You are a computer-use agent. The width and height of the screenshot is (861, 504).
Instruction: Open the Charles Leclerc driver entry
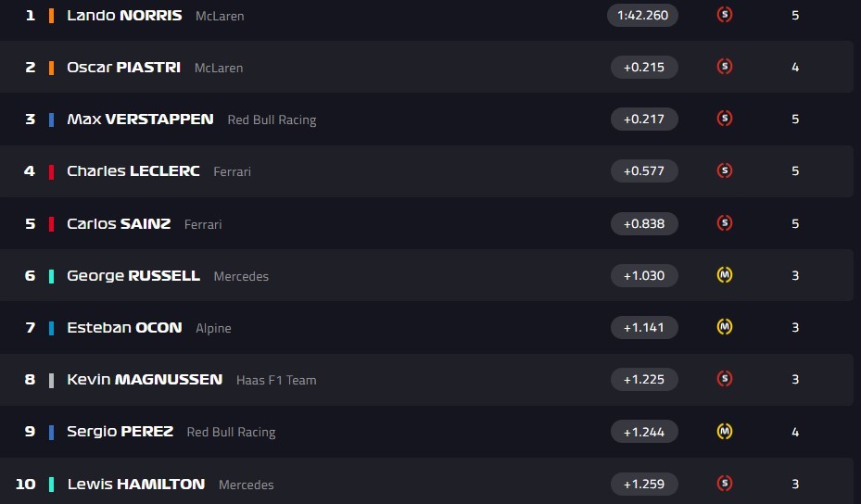(133, 171)
